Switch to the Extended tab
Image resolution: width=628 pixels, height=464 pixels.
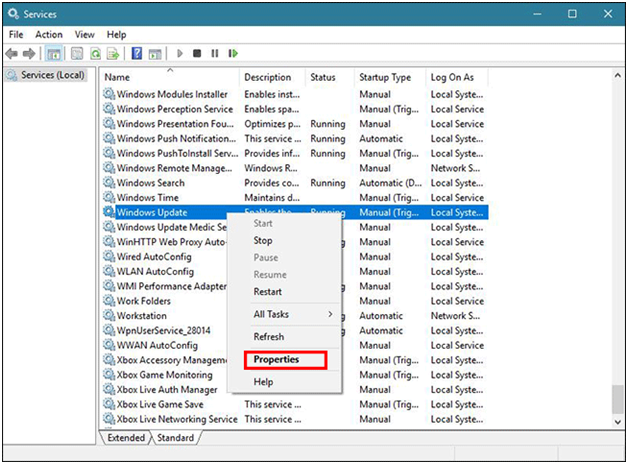coord(126,438)
